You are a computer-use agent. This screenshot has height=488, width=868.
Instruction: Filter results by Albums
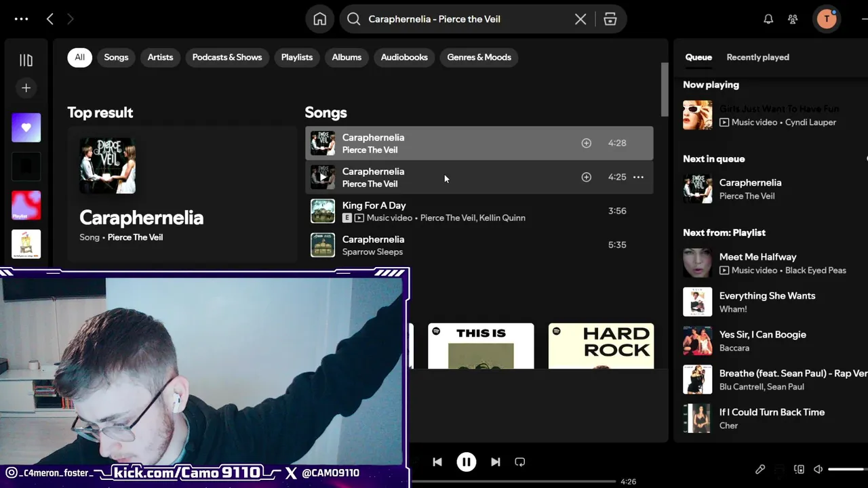pyautogui.click(x=347, y=57)
